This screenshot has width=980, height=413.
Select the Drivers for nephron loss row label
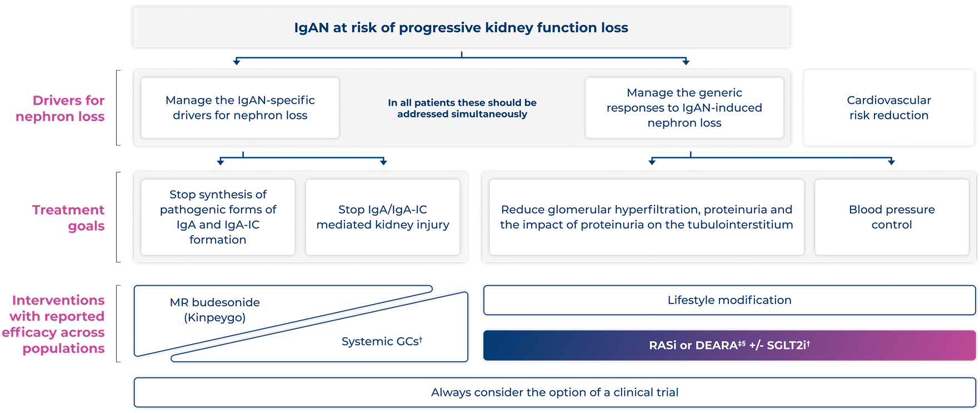pyautogui.click(x=61, y=108)
